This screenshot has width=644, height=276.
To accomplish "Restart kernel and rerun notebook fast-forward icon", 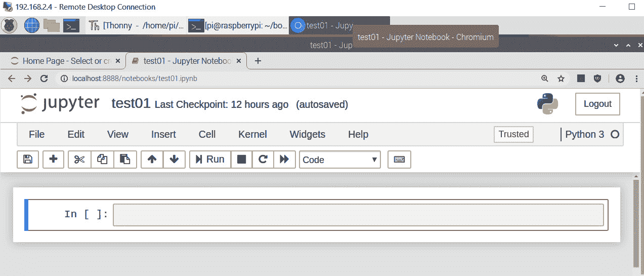I will click(x=284, y=160).
